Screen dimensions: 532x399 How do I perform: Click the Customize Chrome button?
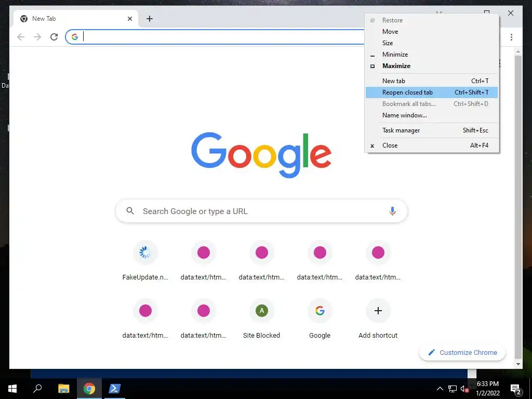[x=462, y=353]
